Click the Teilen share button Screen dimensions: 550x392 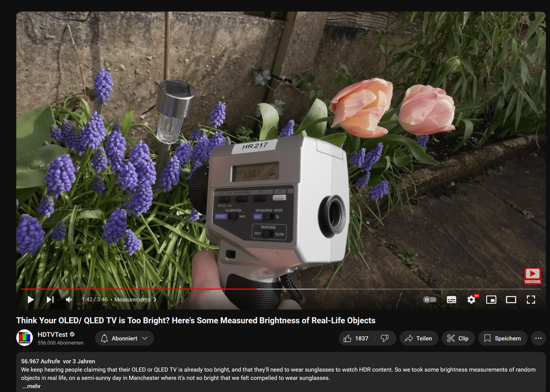tap(419, 338)
